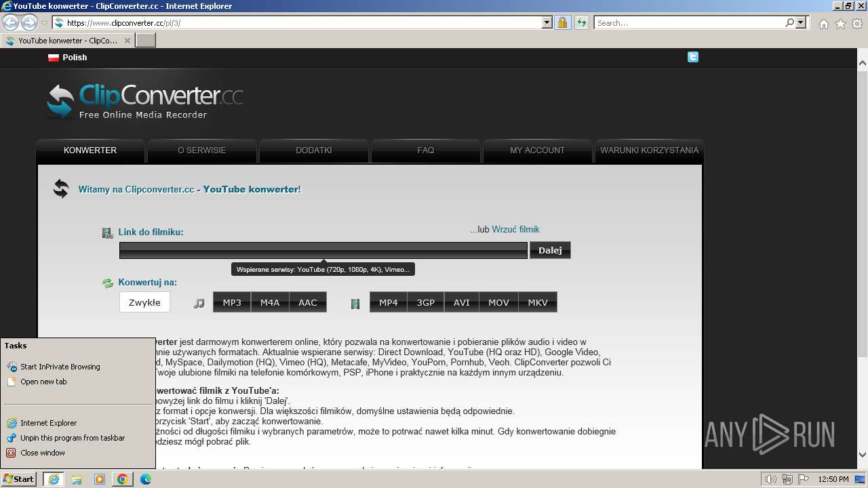The height and width of the screenshot is (488, 868).
Task: Choose MOV video format
Action: click(498, 302)
